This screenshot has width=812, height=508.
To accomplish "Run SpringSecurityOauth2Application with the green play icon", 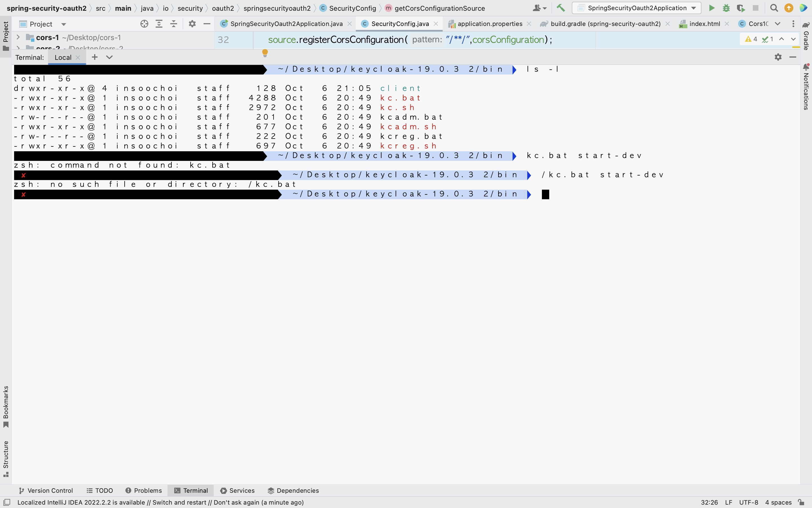I will (x=712, y=8).
